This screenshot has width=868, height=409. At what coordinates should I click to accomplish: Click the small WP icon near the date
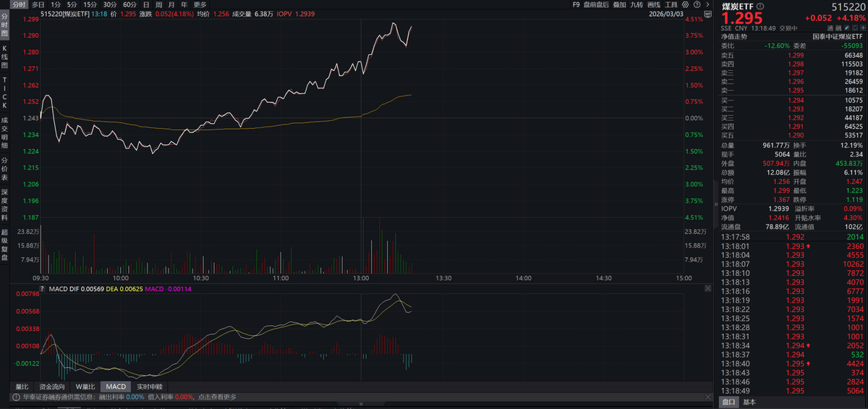click(x=706, y=14)
